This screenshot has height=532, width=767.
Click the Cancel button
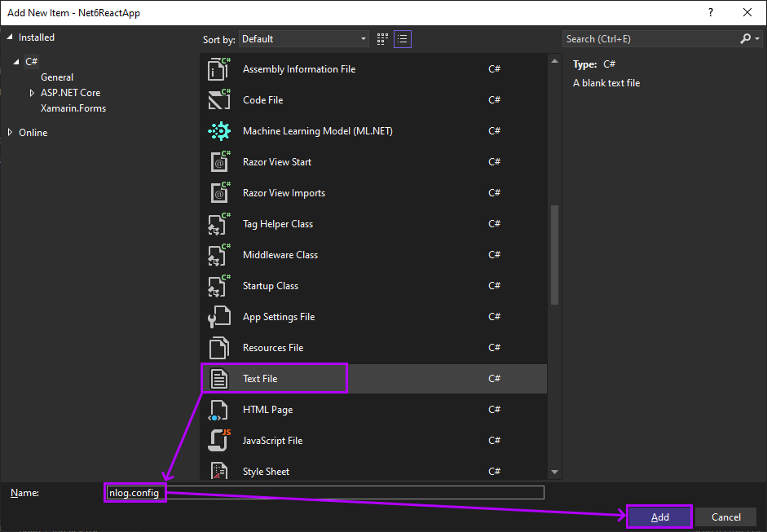pyautogui.click(x=726, y=517)
